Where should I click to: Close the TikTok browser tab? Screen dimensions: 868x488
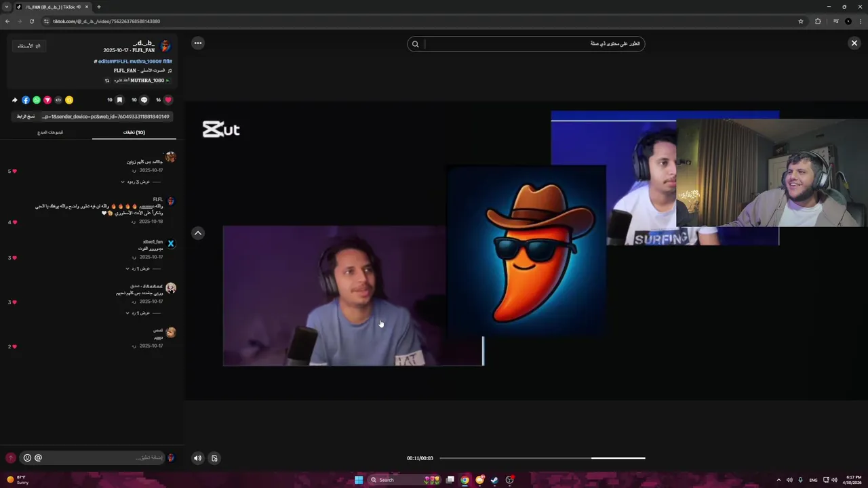click(87, 7)
